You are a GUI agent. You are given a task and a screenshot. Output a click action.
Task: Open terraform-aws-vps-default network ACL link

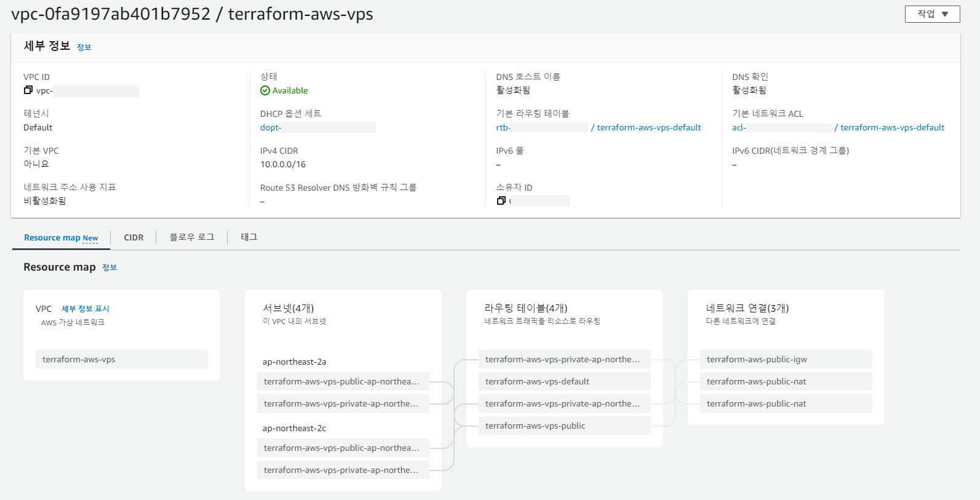(892, 127)
